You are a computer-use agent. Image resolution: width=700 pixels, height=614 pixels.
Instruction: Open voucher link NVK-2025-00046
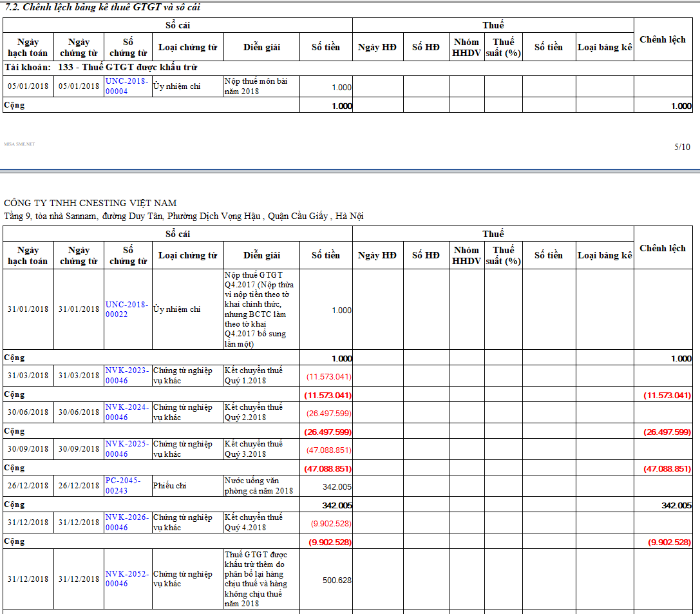(x=127, y=448)
